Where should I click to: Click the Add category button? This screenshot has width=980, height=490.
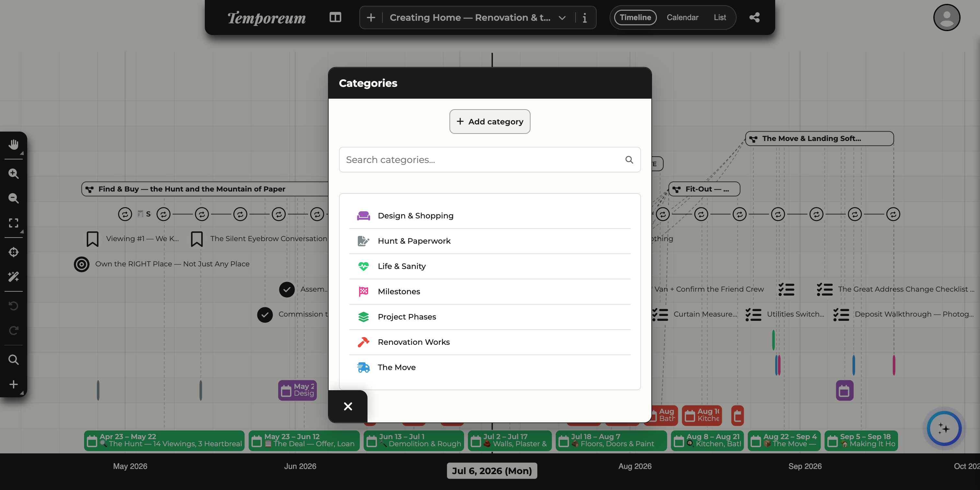[490, 121]
